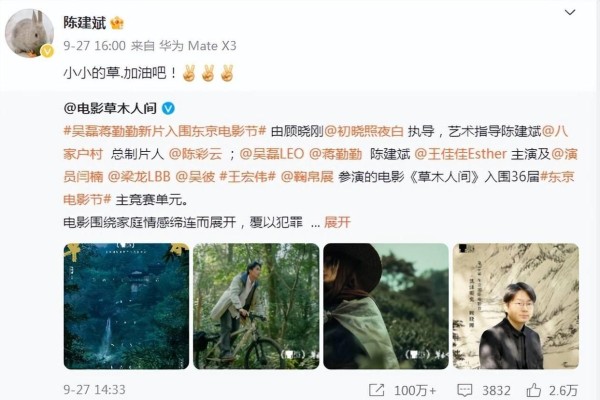View the man in glasses thumbnail

coord(516,306)
